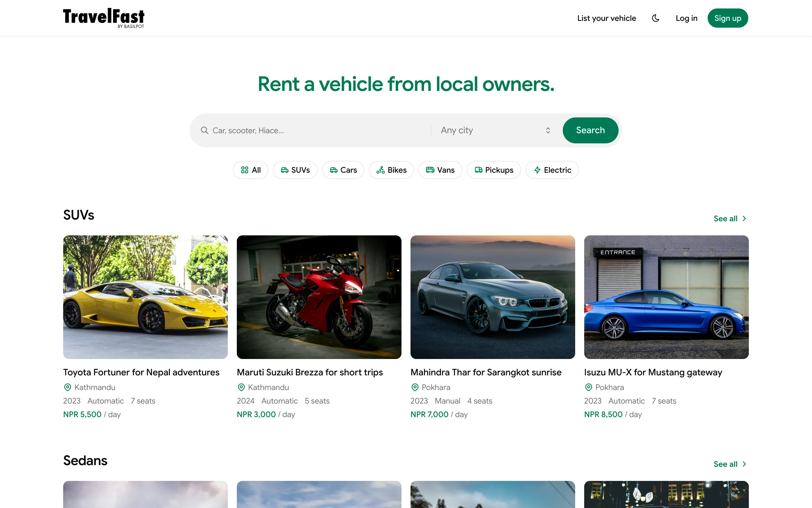The height and width of the screenshot is (508, 812).
Task: Open Mahindra Thar grey BMW photo
Action: (493, 297)
